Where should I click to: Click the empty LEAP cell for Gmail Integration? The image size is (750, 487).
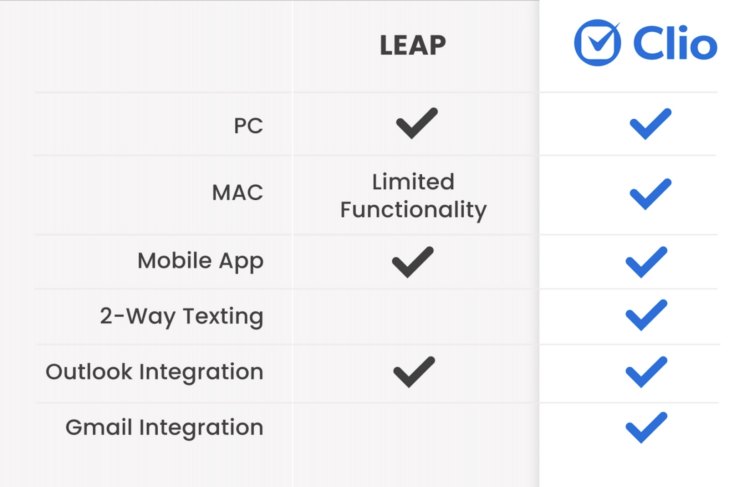pos(413,428)
